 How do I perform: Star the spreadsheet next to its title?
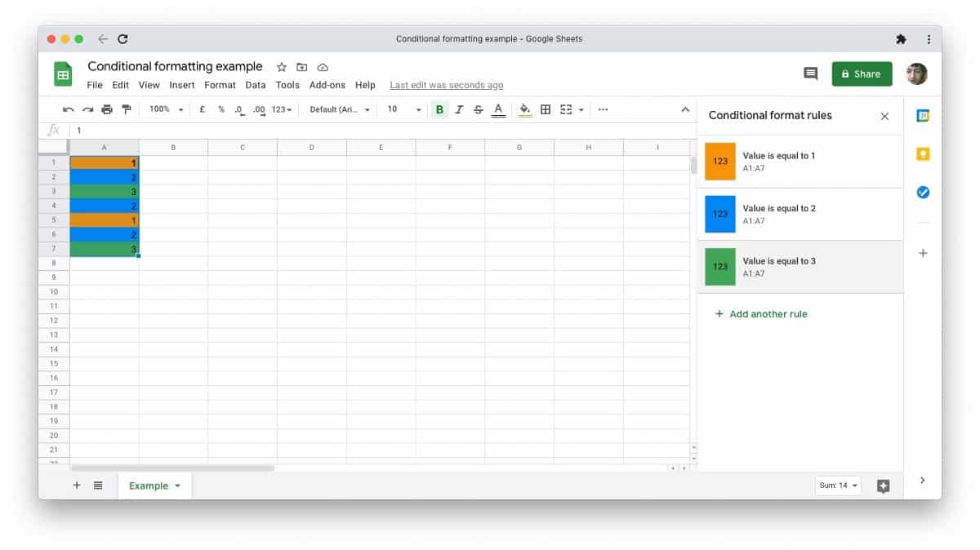pyautogui.click(x=281, y=67)
